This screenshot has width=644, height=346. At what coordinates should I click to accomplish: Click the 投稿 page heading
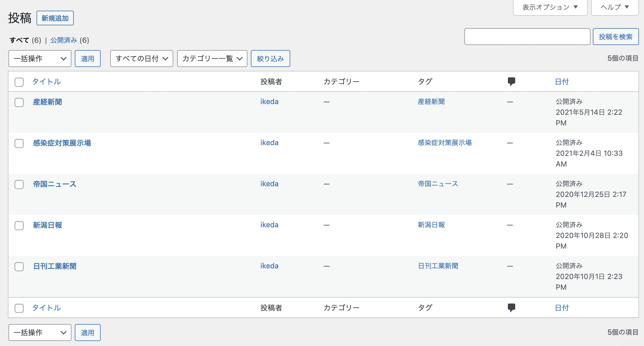point(20,18)
